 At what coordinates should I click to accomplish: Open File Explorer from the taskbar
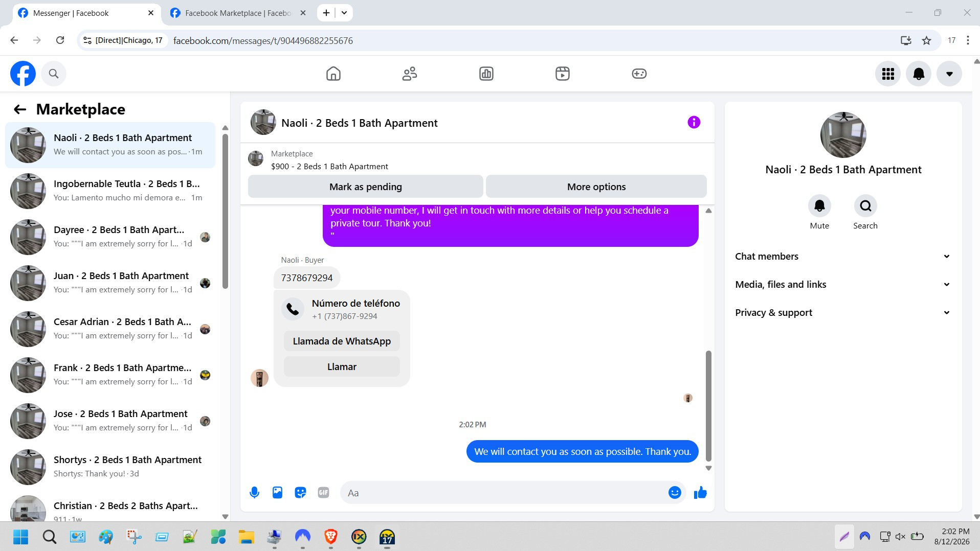tap(246, 537)
